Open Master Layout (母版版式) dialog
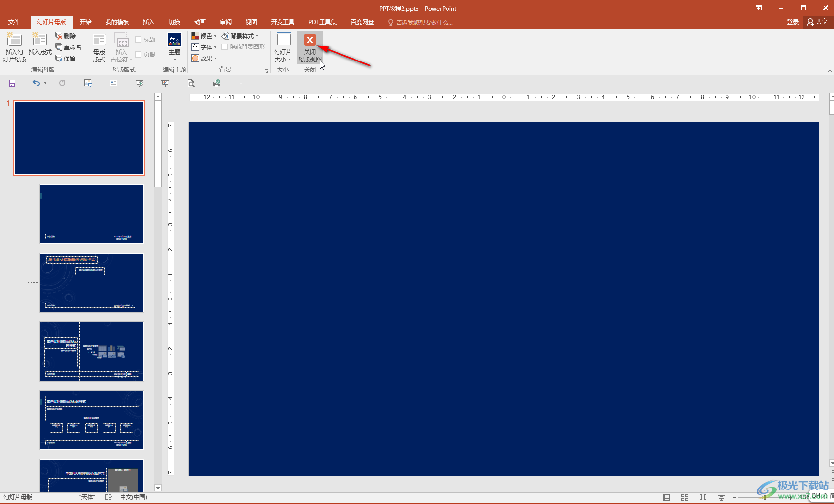This screenshot has height=504, width=834. 99,47
